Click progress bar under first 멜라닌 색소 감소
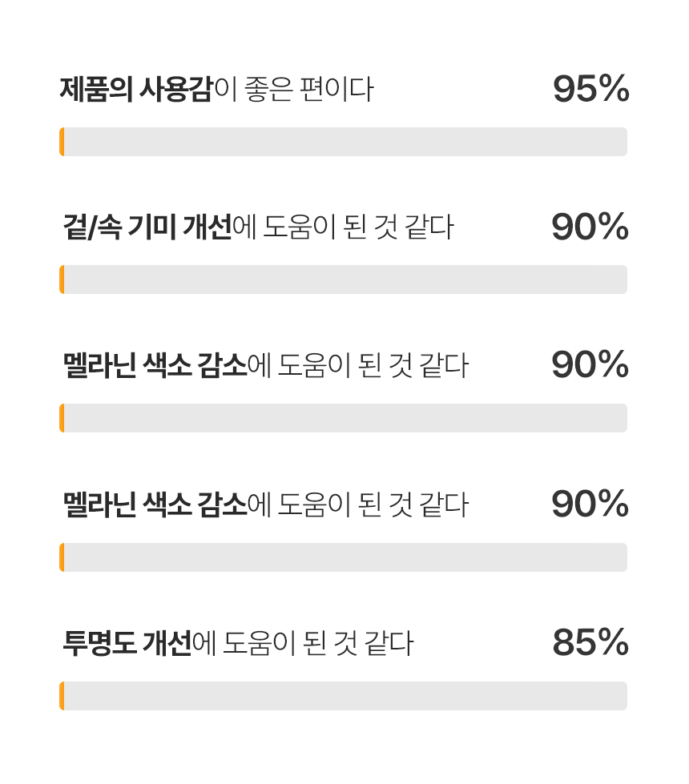The width and height of the screenshot is (689, 784). [344, 418]
